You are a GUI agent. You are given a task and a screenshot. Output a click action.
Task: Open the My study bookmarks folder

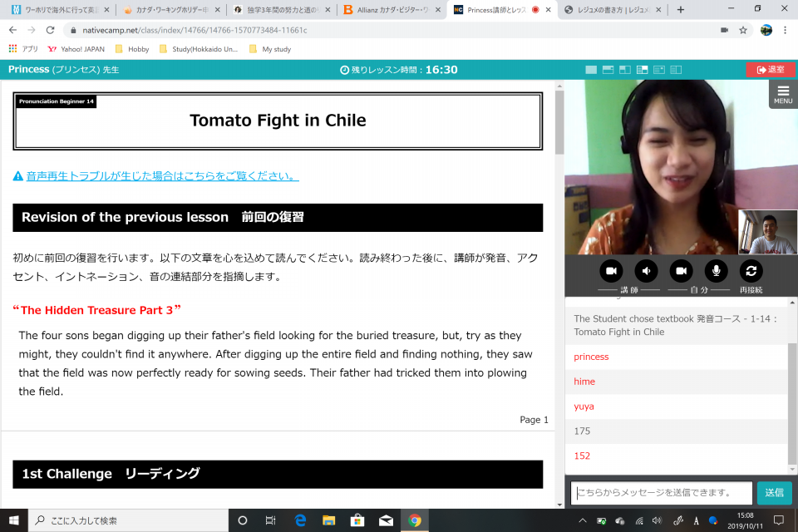coord(269,49)
